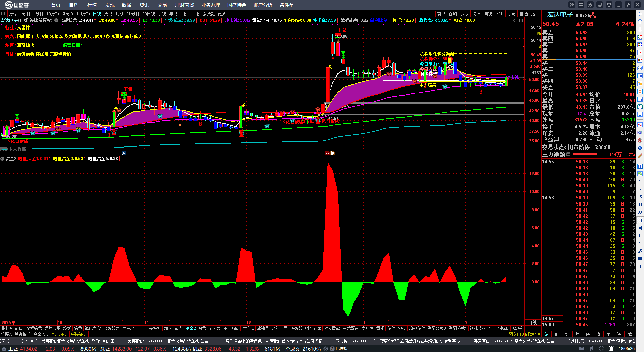Click the -自选 remove from watchlist button
The width and height of the screenshot is (644, 352).
(523, 14)
